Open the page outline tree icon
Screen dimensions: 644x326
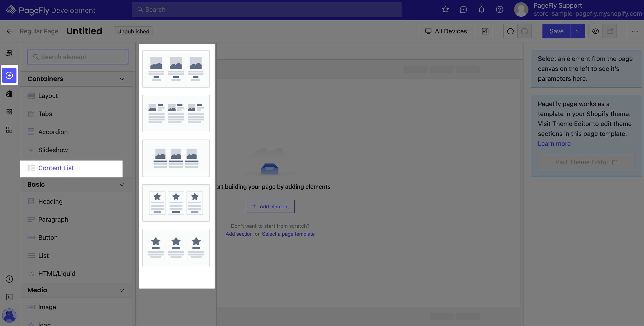[x=9, y=53]
